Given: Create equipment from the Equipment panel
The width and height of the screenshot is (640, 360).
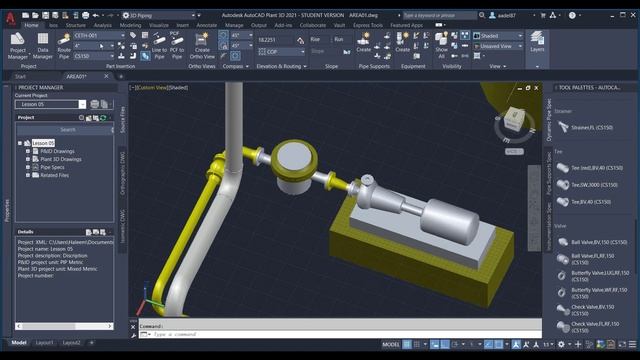Looking at the screenshot, I should tap(402, 42).
